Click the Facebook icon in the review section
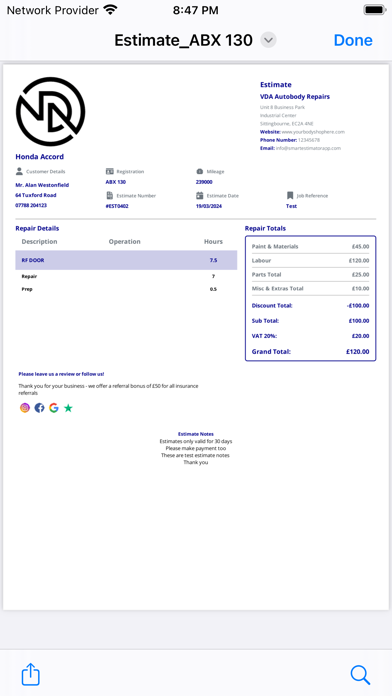Viewport: 392px width, 696px height. [x=40, y=408]
